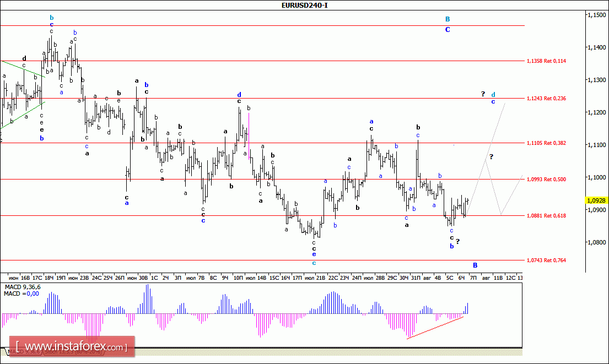Click the 11В date on the time axis
The image size is (609, 364).
click(498, 278)
